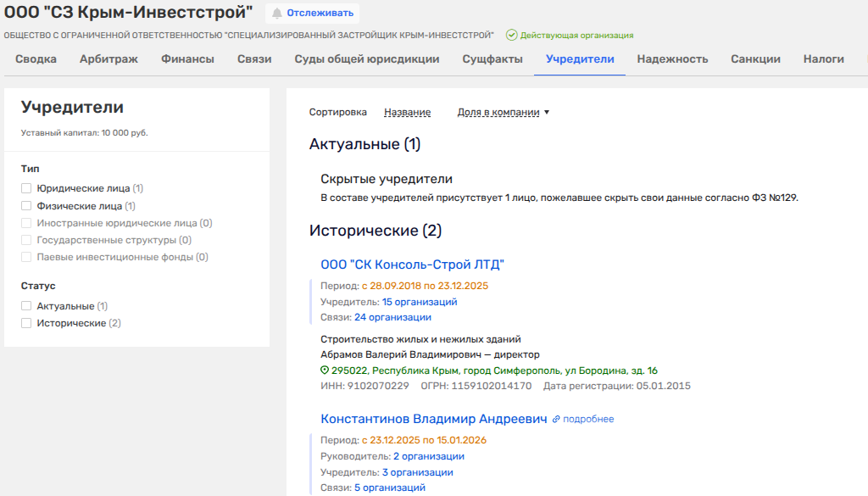Image resolution: width=868 pixels, height=496 pixels.
Task: Click the green checkmark status icon
Action: coord(511,36)
